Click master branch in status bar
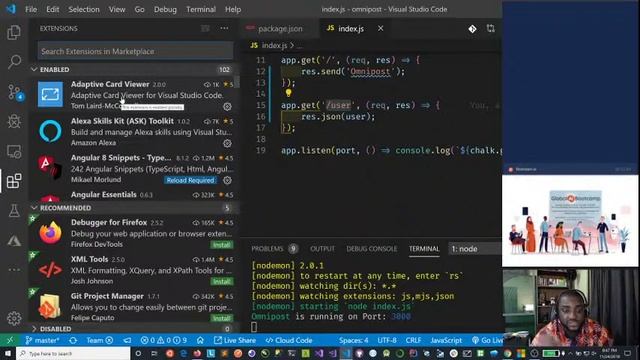This screenshot has height=360, width=640. [x=42, y=340]
